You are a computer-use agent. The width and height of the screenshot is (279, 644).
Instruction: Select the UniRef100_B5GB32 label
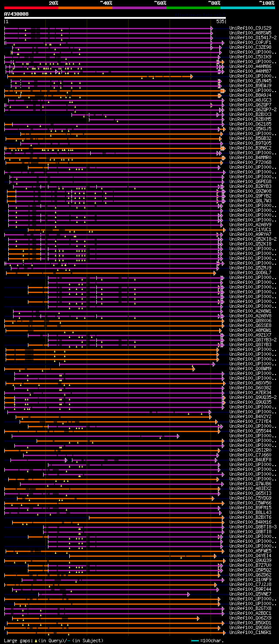point(250,138)
